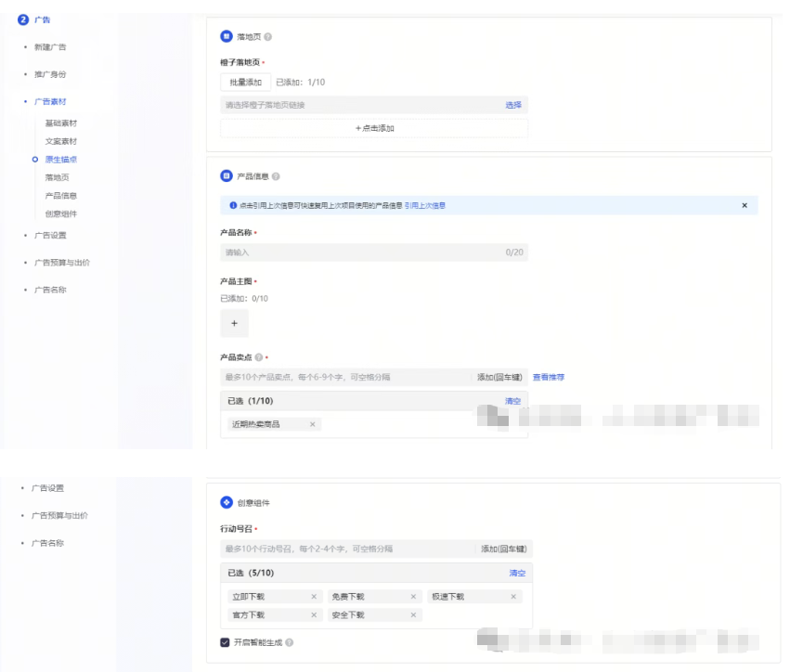Close the blue info banner
Screen dimensions: 803x672
click(x=744, y=205)
